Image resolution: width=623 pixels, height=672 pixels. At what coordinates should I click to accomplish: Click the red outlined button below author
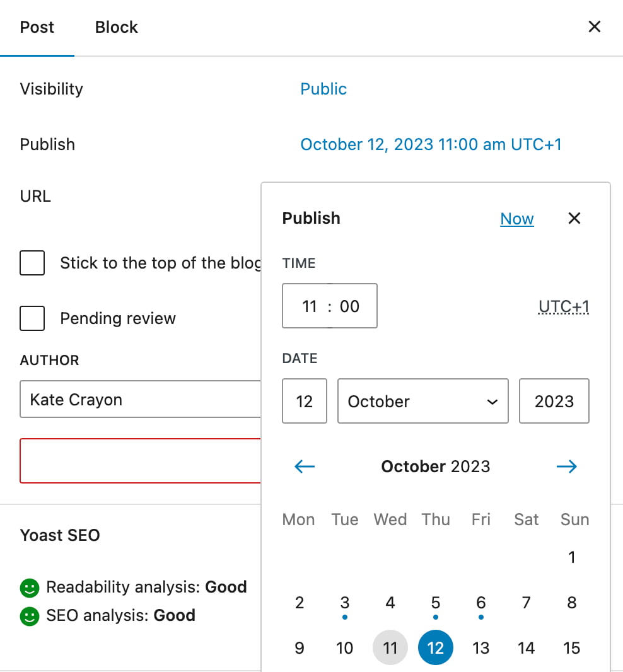140,461
